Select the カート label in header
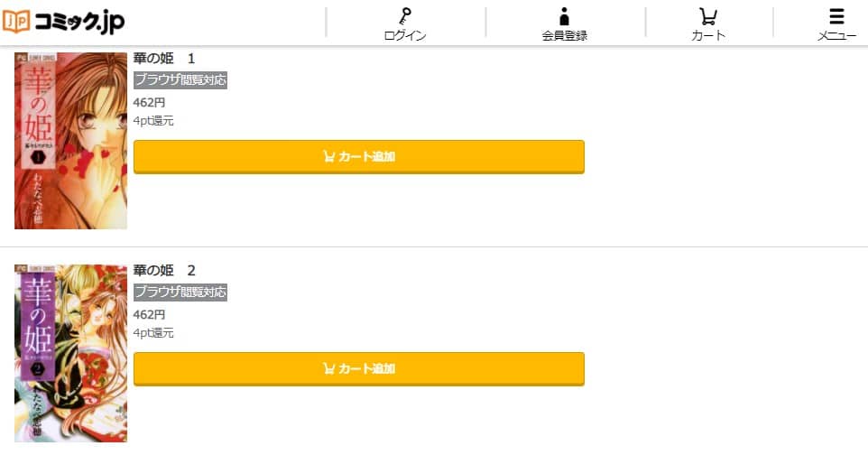 pos(708,35)
